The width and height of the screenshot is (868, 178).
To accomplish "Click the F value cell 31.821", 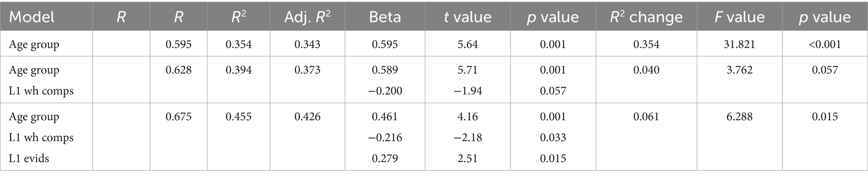I will (x=739, y=44).
